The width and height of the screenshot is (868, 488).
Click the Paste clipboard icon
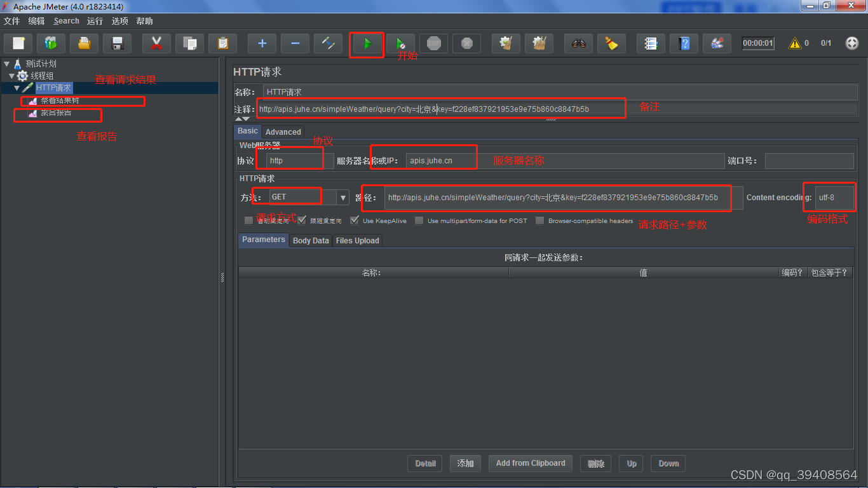222,44
